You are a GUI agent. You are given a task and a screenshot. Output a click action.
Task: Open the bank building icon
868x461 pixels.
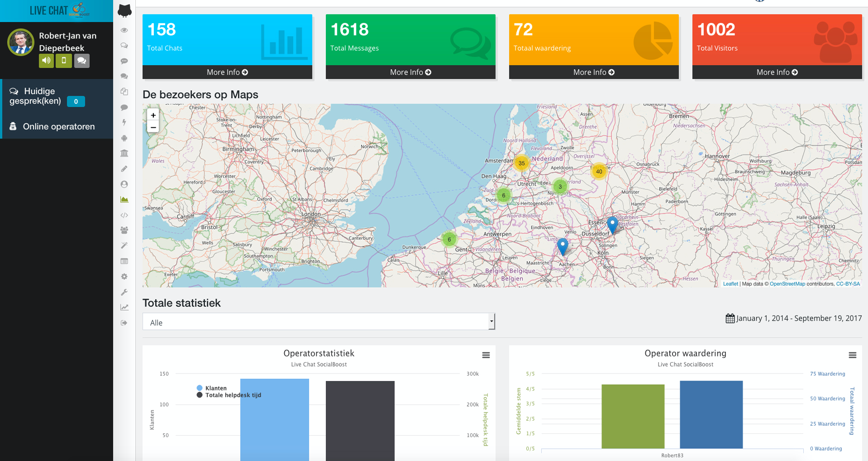click(x=124, y=153)
